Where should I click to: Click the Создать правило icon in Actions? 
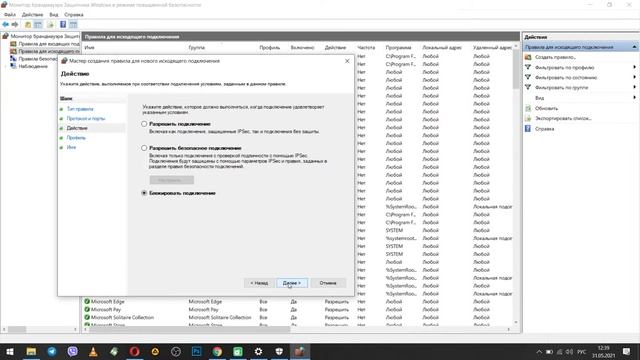pyautogui.click(x=528, y=57)
